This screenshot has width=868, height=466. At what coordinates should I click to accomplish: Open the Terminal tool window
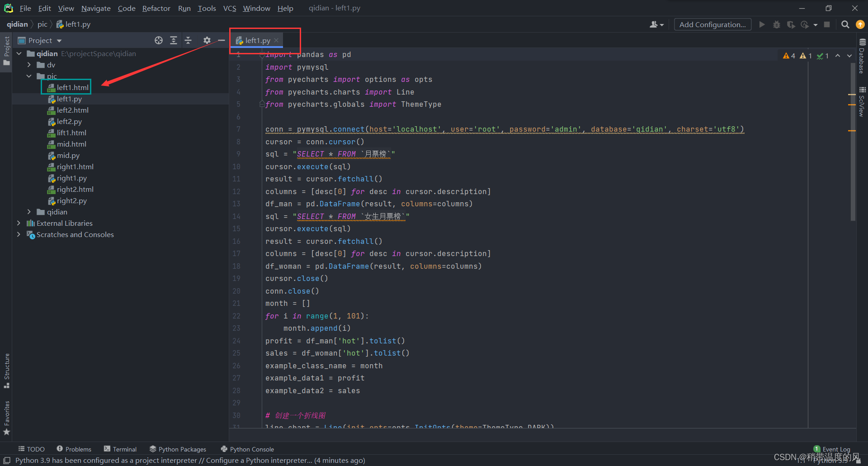pyautogui.click(x=120, y=449)
